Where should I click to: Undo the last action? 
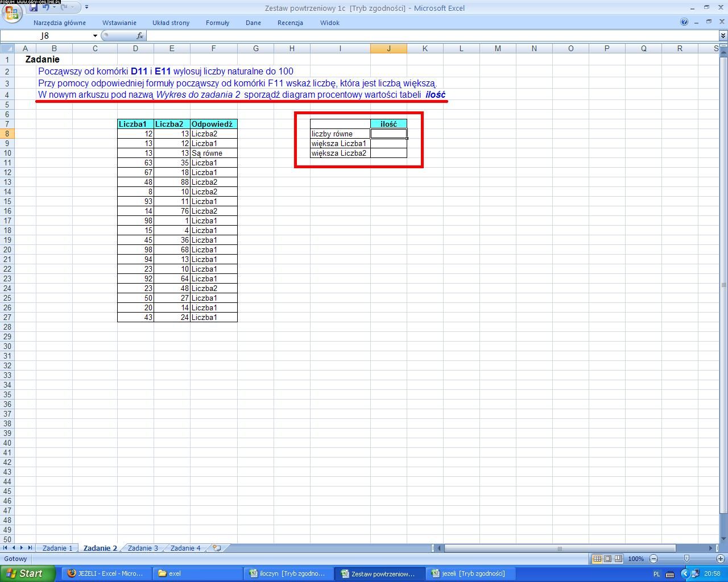45,7
